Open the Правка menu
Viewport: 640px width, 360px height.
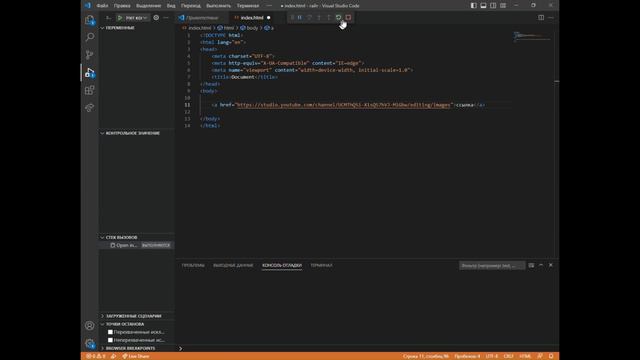click(122, 6)
